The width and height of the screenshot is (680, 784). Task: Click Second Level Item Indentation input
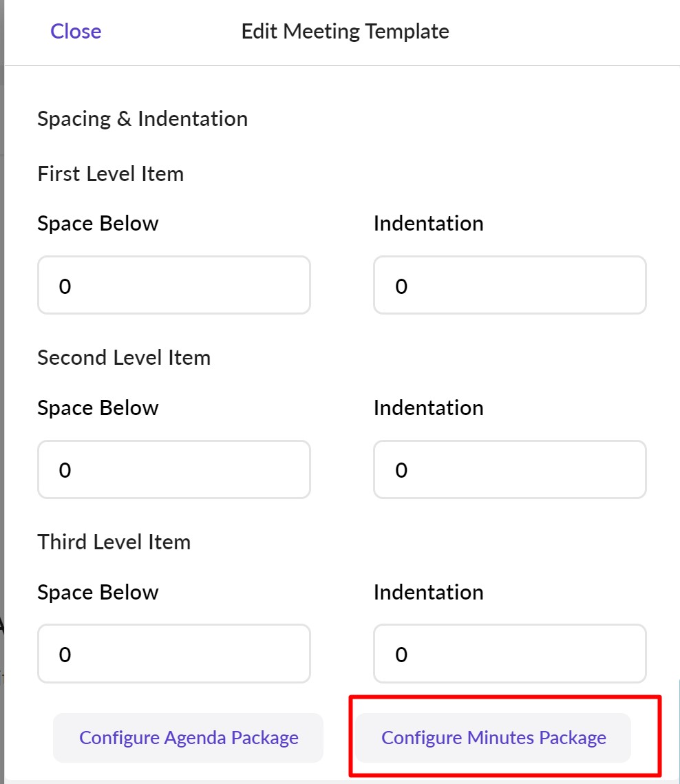[x=509, y=469]
